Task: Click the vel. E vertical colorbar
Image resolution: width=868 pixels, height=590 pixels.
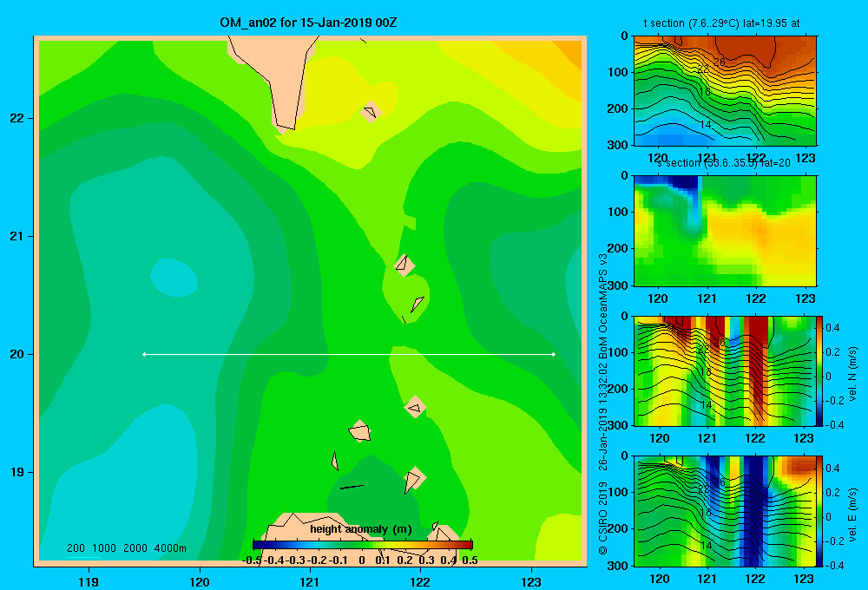Action: (x=820, y=511)
